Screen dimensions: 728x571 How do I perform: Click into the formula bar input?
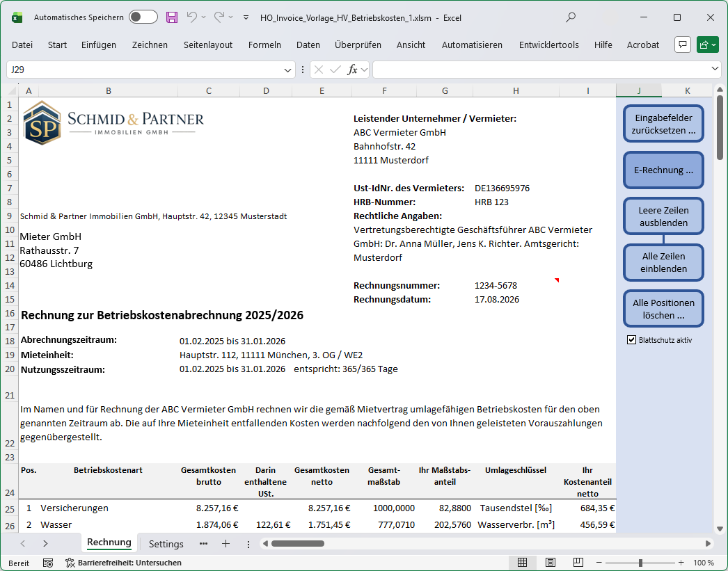[x=541, y=70]
